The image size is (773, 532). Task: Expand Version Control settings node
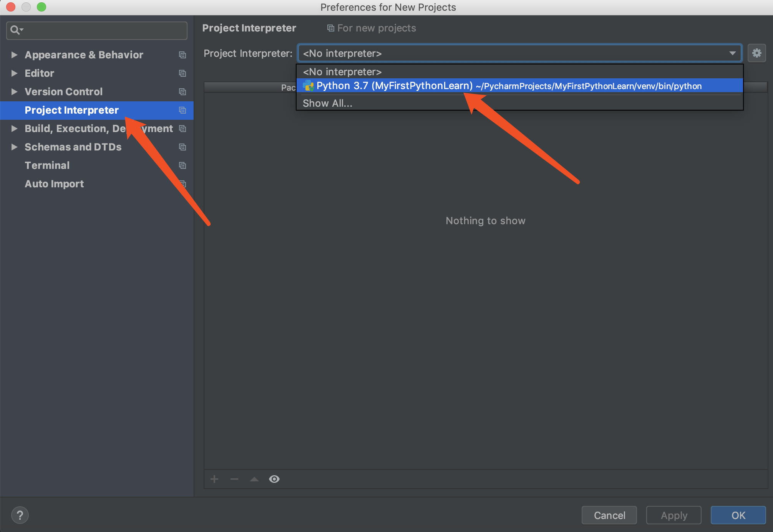click(14, 92)
